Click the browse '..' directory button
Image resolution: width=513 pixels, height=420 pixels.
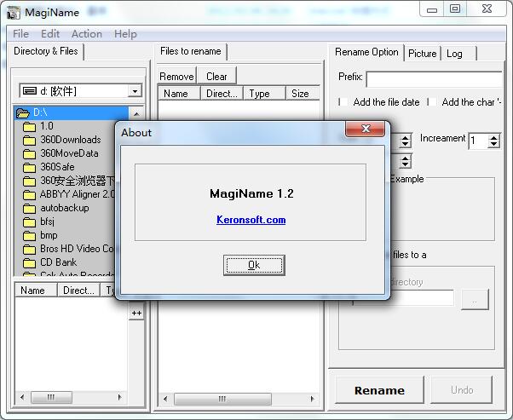(475, 299)
